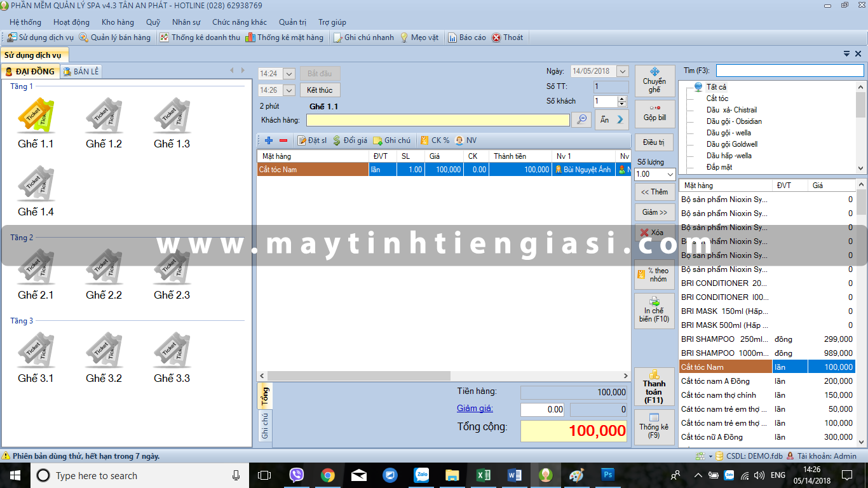The image size is (868, 488).
Task: Select the Ghế 3.2 ticket icon
Action: coord(104,351)
